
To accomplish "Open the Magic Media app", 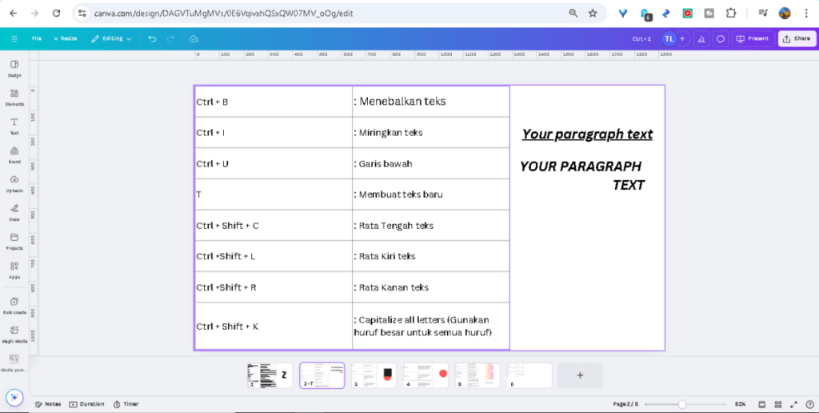I will [x=14, y=334].
